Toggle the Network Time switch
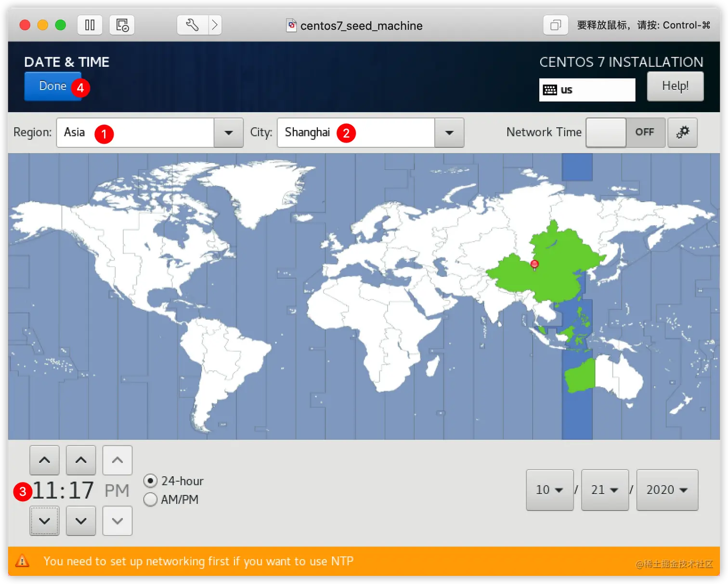 (x=625, y=132)
